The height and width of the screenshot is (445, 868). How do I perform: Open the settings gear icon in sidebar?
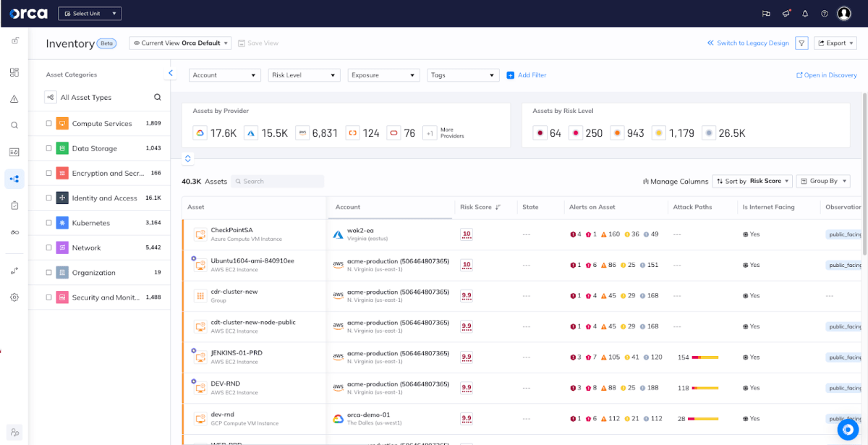coord(14,297)
